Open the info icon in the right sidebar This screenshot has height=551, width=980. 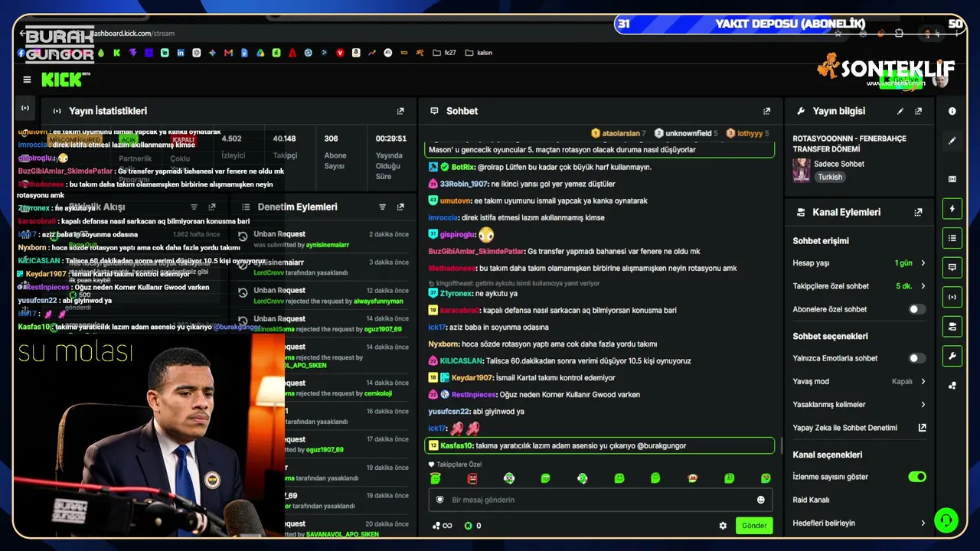pos(952,111)
